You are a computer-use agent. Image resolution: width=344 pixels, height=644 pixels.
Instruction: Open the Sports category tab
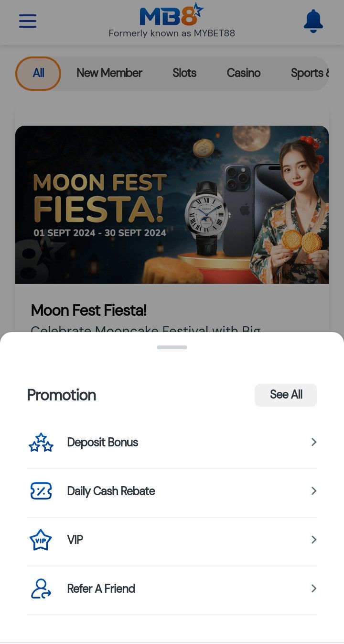310,73
